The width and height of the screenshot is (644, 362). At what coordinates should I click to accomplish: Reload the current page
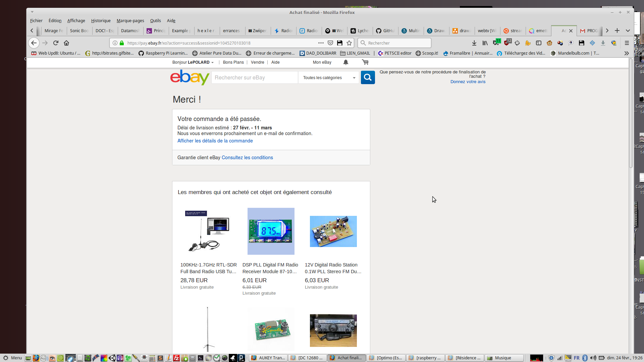pos(56,43)
